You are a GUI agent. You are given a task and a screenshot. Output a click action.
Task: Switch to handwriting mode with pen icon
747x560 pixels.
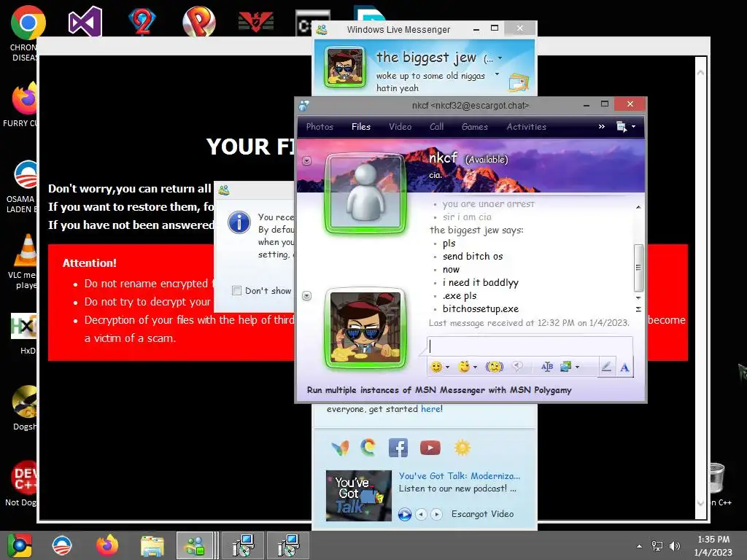coord(606,367)
